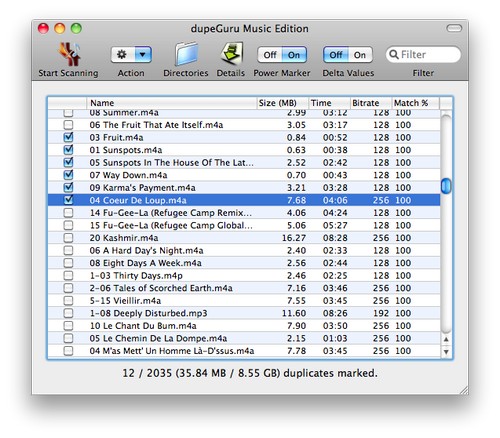Uncheck the box for 04 Coeur De Loup.m4a
The width and height of the screenshot is (500, 438).
pyautogui.click(x=68, y=200)
